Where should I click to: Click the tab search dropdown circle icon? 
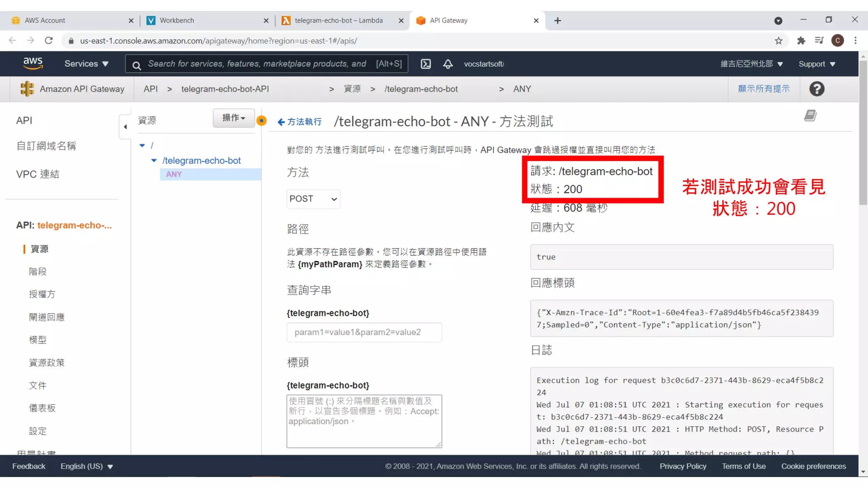click(778, 20)
